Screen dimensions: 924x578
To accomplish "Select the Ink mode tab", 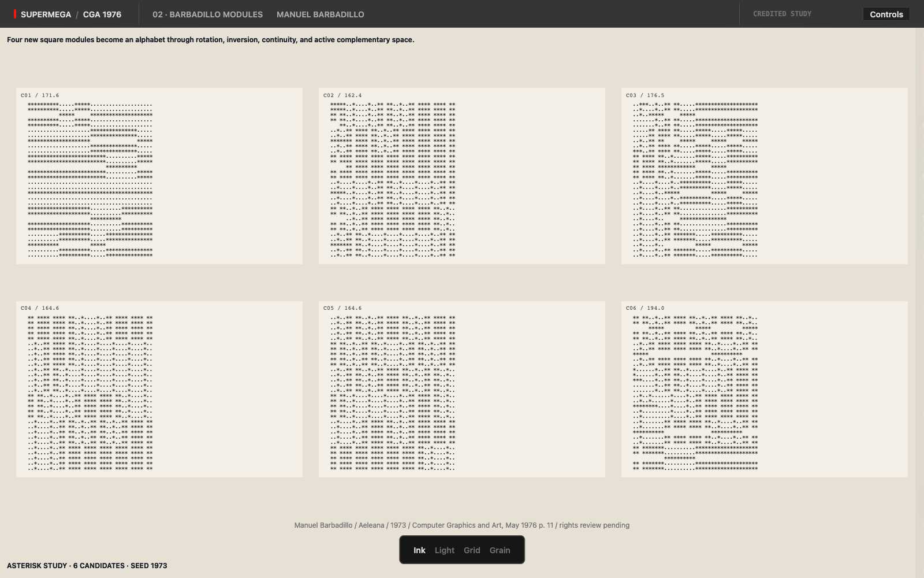I will pyautogui.click(x=419, y=550).
